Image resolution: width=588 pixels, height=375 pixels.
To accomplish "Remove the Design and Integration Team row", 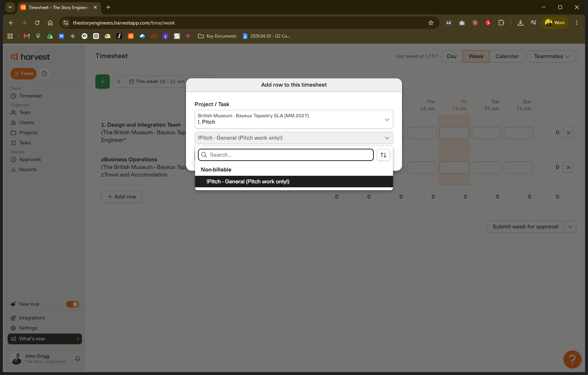I will pyautogui.click(x=568, y=133).
